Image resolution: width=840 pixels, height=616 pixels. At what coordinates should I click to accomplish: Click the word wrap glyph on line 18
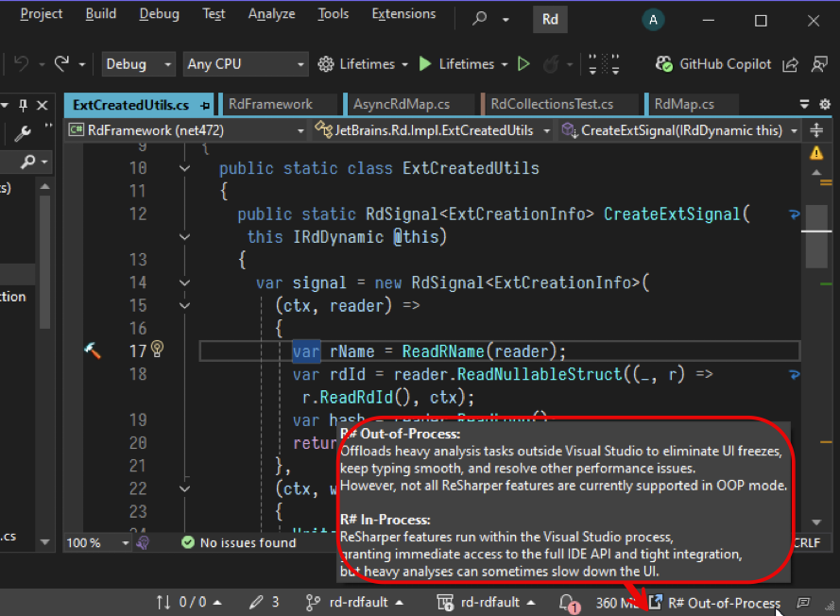click(795, 374)
